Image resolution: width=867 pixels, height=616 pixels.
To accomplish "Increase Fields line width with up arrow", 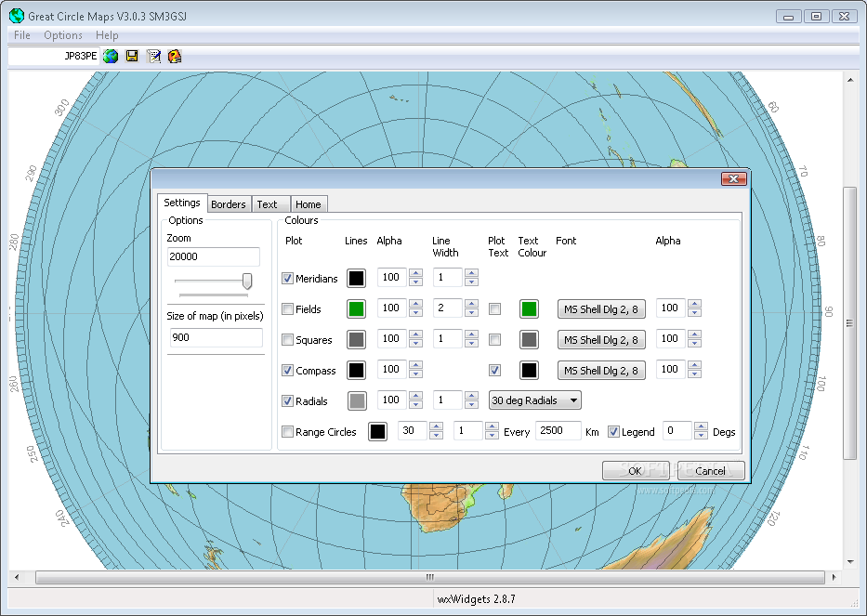I will pos(471,304).
